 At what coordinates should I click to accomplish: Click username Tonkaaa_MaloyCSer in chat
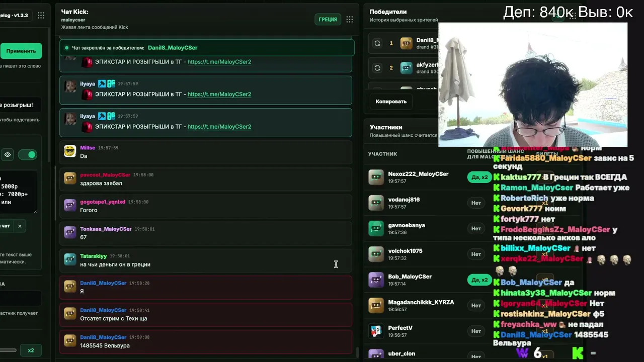[106, 229]
